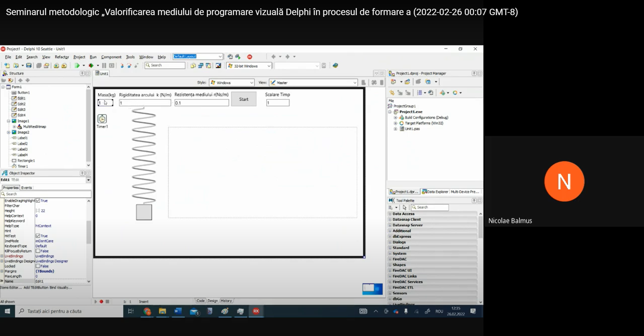Click the Start button on the form

pyautogui.click(x=244, y=99)
